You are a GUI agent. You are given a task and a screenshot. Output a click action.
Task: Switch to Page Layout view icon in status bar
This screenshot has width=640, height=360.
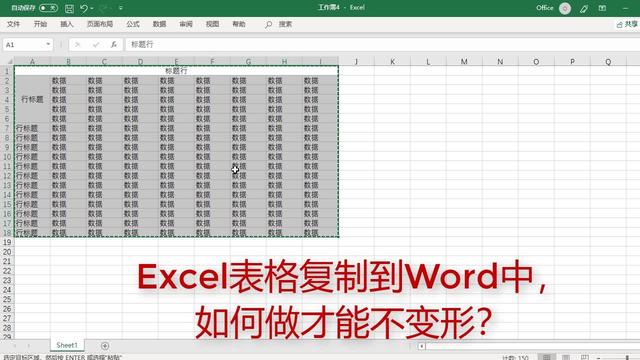point(566,357)
